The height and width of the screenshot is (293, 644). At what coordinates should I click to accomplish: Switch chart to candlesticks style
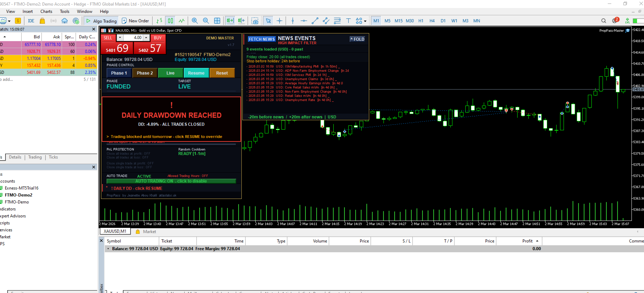tap(170, 21)
